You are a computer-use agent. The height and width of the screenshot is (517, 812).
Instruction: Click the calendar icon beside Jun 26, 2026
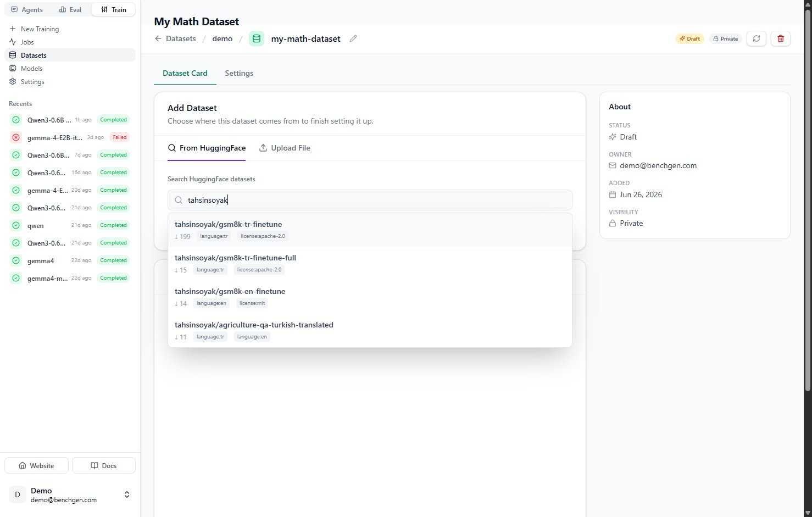tap(613, 194)
